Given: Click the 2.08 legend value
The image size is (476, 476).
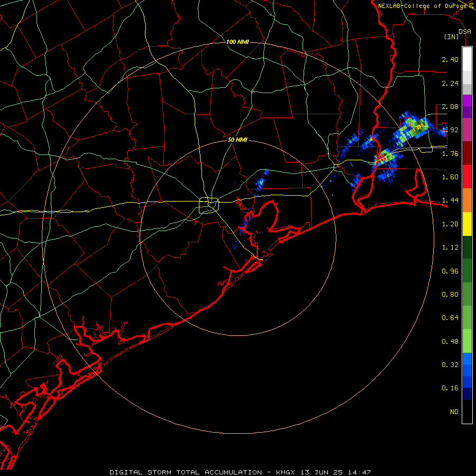Looking at the screenshot, I should click(450, 106).
